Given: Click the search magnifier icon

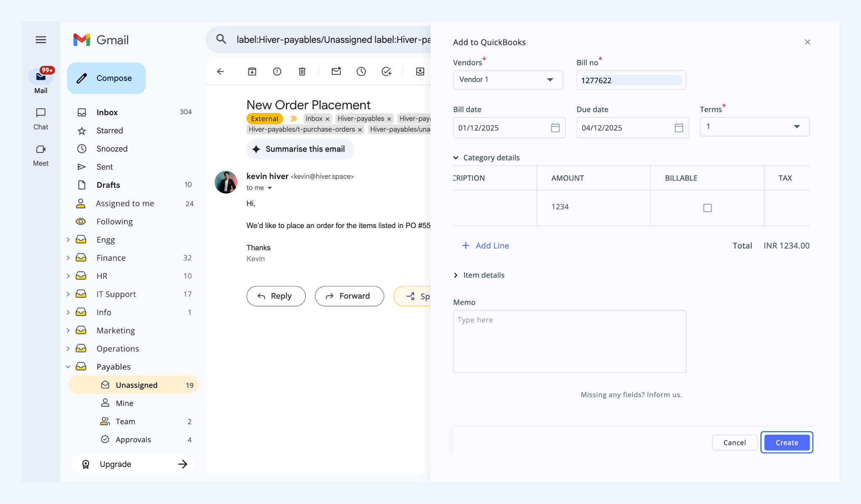Looking at the screenshot, I should [221, 39].
